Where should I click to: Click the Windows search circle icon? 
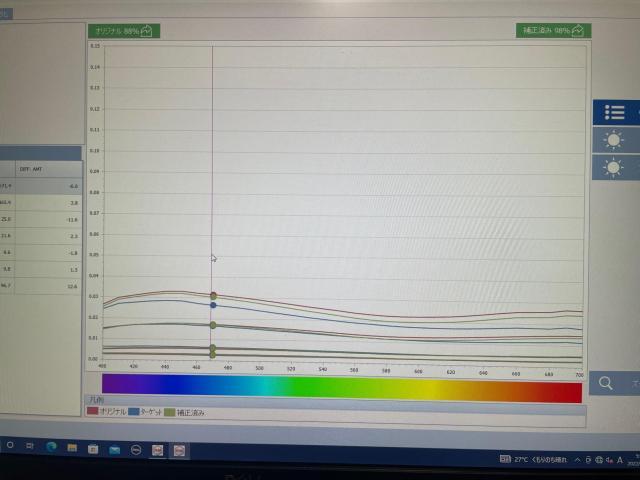coord(10,443)
